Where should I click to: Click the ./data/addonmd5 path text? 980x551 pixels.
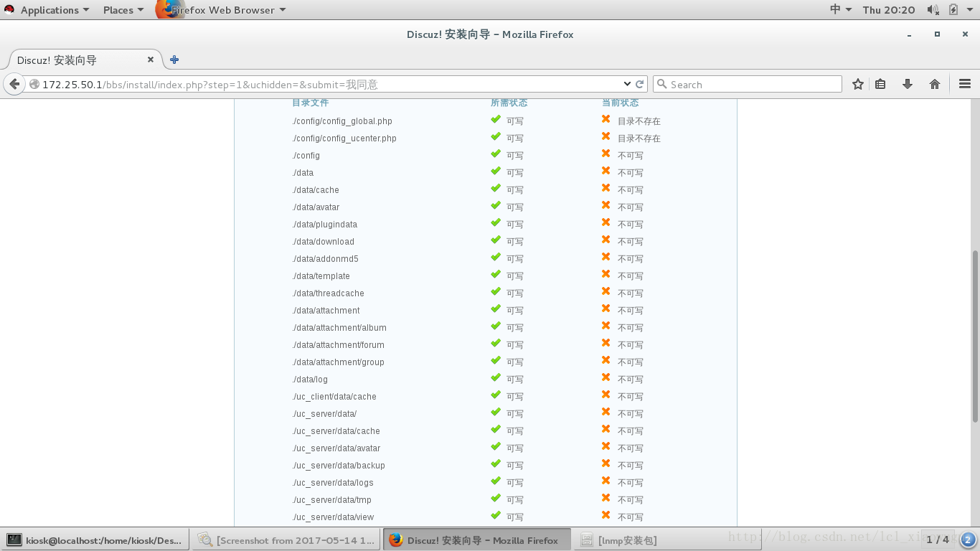pos(325,259)
